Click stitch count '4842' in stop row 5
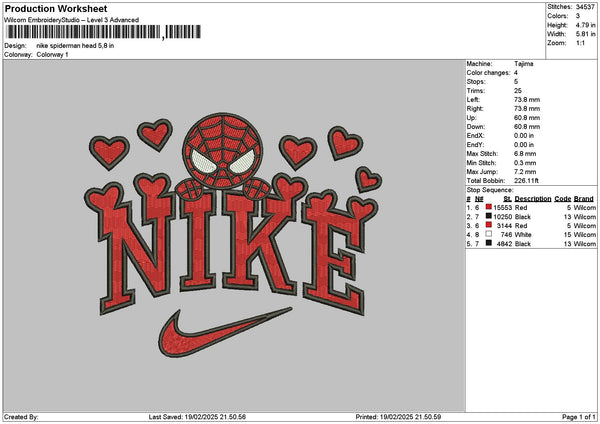This screenshot has height=424, width=600. (504, 244)
